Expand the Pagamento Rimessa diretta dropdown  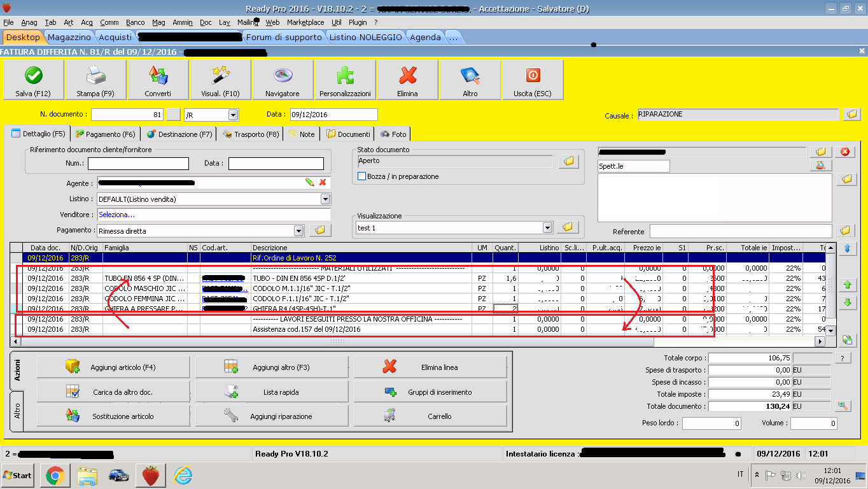pos(298,230)
